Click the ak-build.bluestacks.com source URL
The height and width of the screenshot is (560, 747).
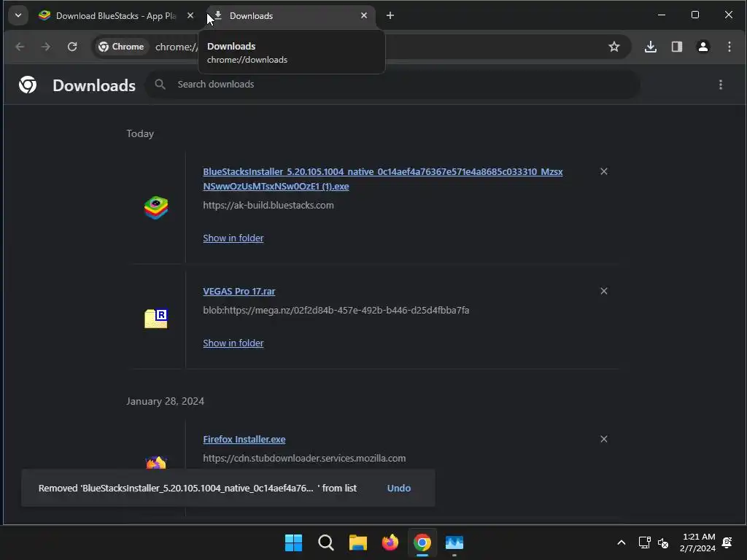click(268, 205)
